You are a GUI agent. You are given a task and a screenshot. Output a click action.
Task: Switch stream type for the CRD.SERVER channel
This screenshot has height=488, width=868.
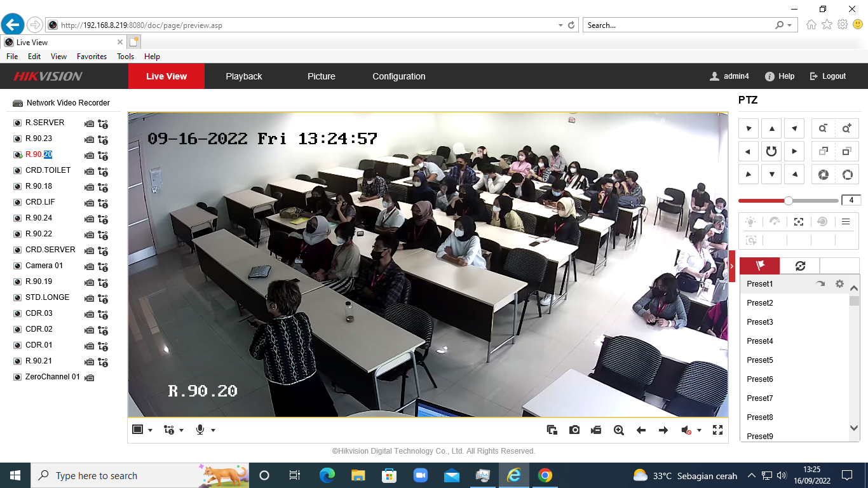(x=103, y=251)
